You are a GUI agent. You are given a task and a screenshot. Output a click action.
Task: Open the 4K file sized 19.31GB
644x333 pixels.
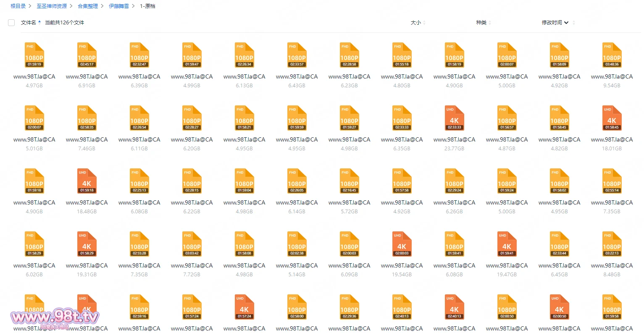click(87, 244)
